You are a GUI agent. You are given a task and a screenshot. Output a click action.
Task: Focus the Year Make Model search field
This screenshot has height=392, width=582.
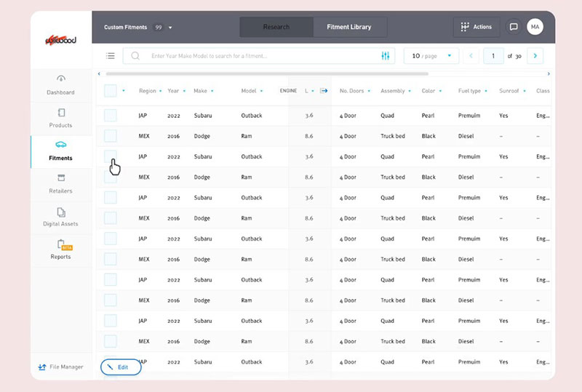[x=259, y=56]
